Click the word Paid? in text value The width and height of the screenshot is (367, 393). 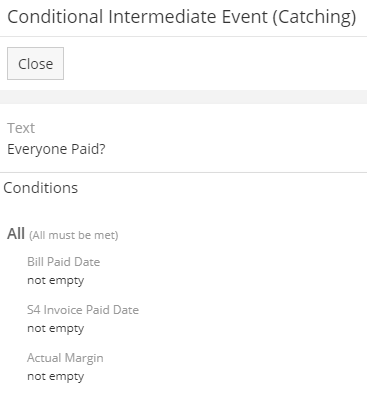[88, 149]
